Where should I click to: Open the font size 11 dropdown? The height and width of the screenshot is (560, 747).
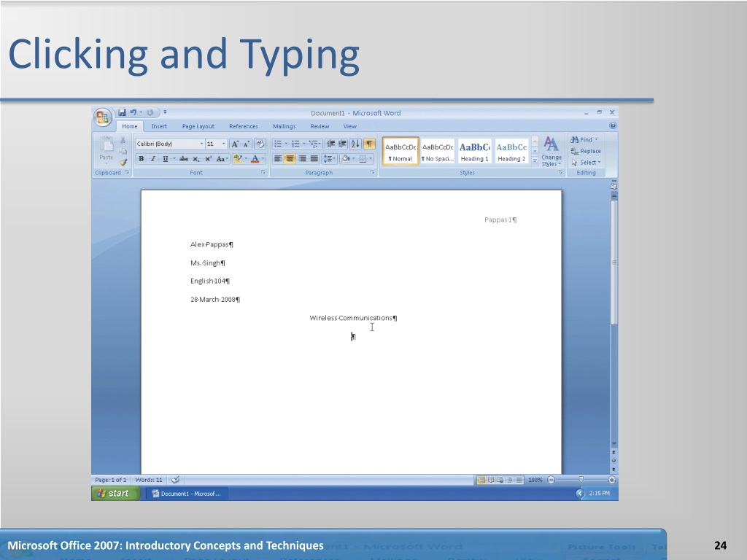coord(223,144)
